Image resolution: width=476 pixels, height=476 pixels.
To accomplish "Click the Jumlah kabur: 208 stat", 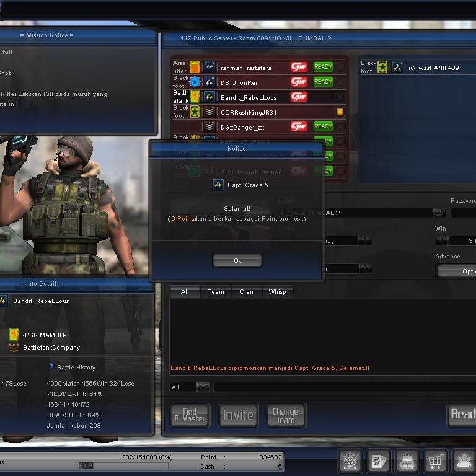I will [x=74, y=425].
